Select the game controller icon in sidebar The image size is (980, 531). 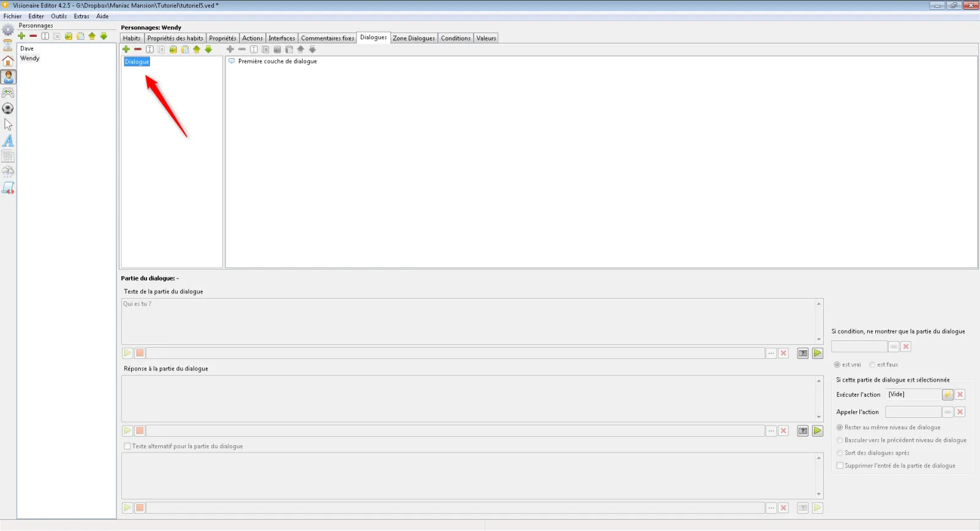pyautogui.click(x=8, y=92)
